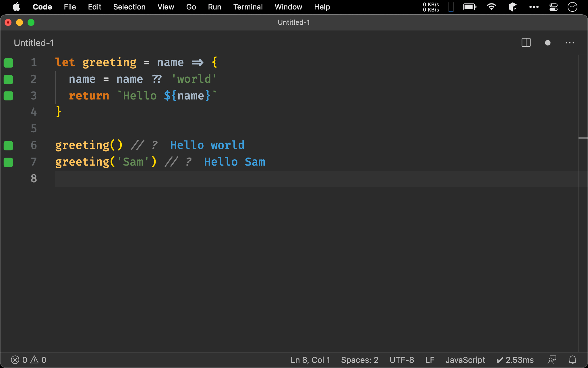Open LF end-of-line selector
Screen dimensions: 588x368
pyautogui.click(x=430, y=360)
